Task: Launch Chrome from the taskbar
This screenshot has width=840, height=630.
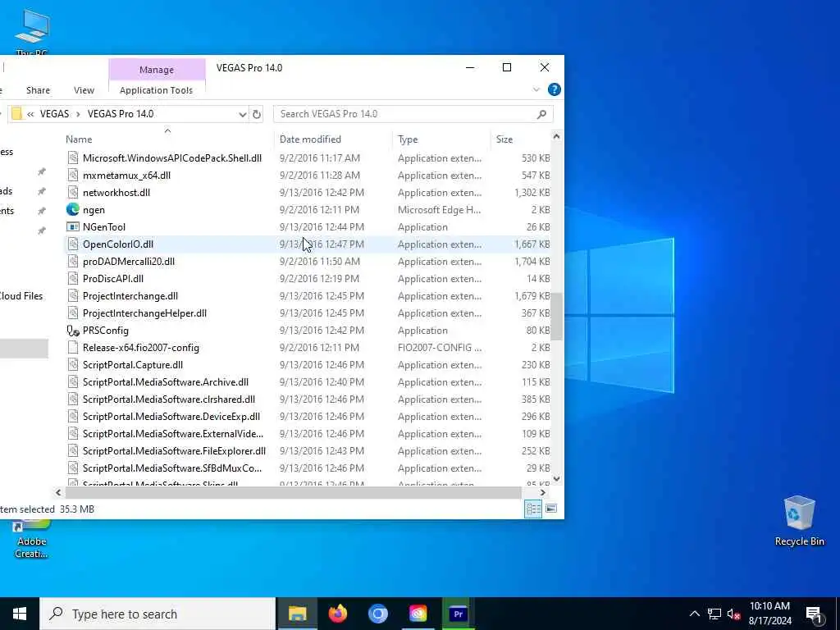Action: (x=377, y=614)
